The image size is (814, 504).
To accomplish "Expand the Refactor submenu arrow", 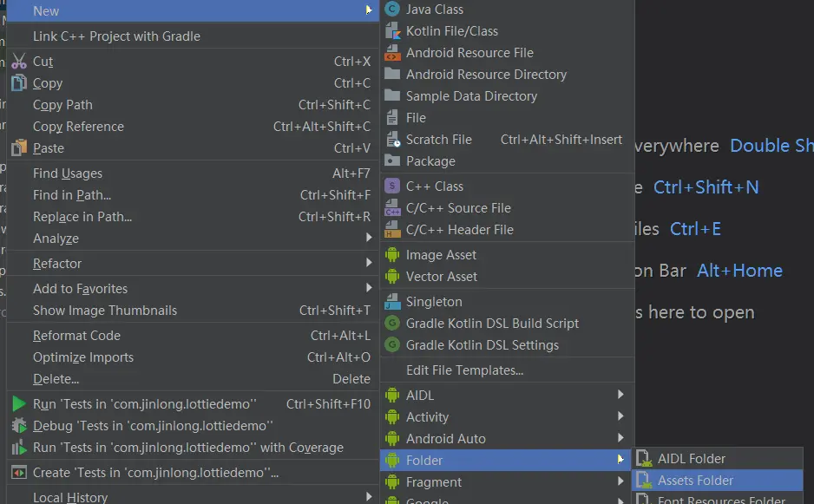I will click(x=369, y=264).
